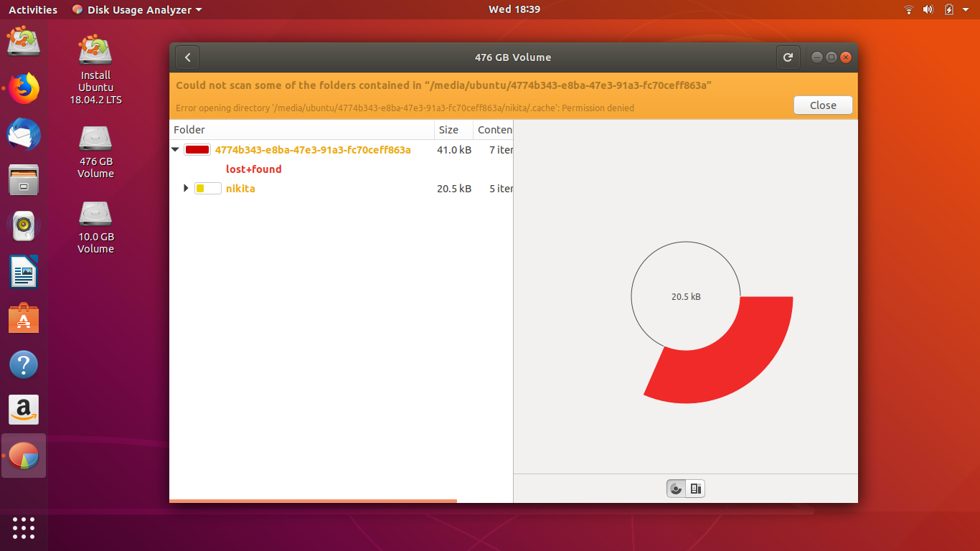Click the 'Could not scan' warning heading
Viewport: 980px width, 551px height.
click(443, 85)
